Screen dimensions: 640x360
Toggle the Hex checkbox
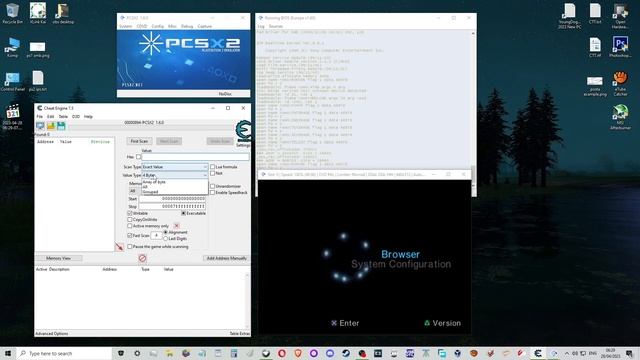tap(138, 157)
